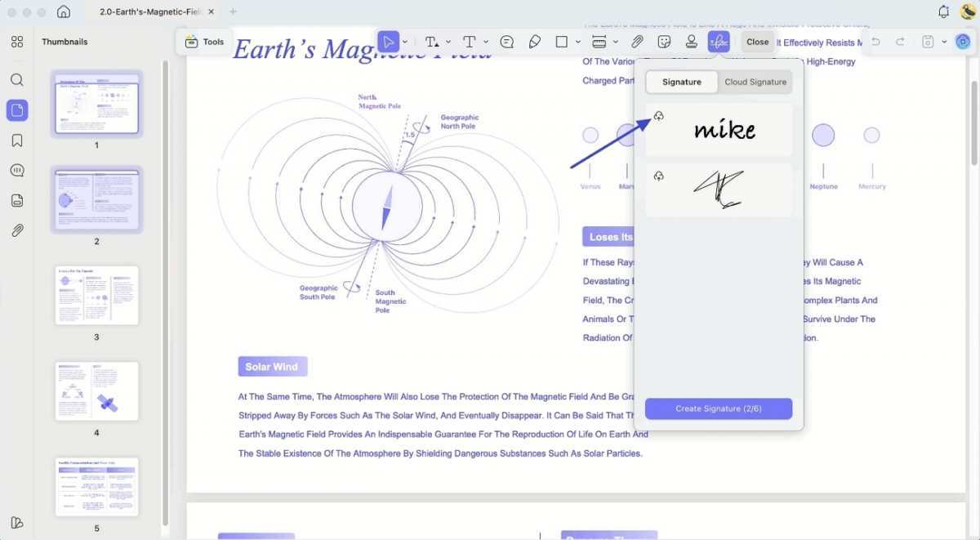This screenshot has height=540, width=980.
Task: Expand the rectangle shape dropdown arrow
Action: click(578, 42)
